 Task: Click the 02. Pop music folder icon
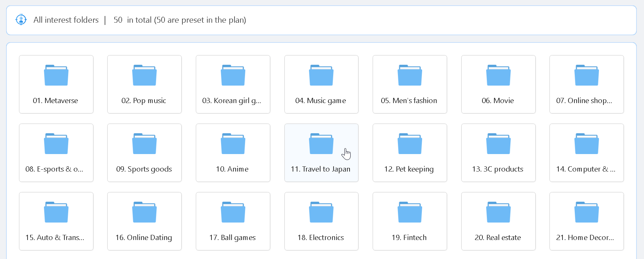pyautogui.click(x=144, y=76)
